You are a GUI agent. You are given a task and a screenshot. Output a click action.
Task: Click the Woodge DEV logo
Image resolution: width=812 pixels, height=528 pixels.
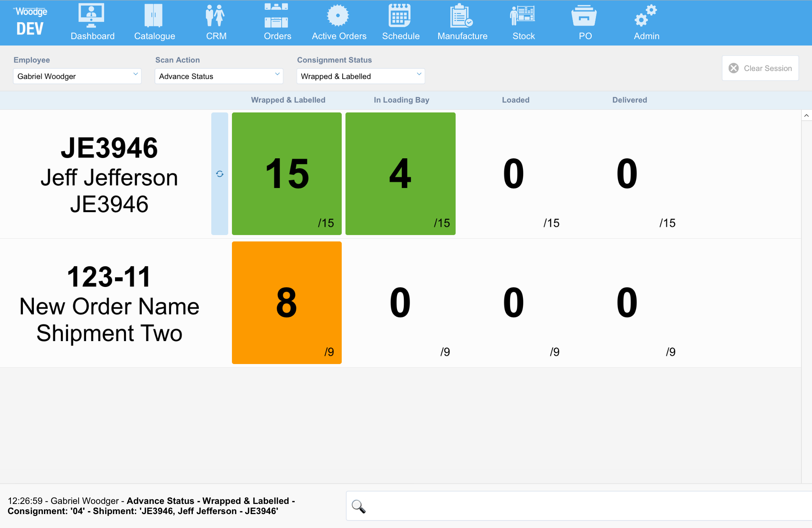30,22
